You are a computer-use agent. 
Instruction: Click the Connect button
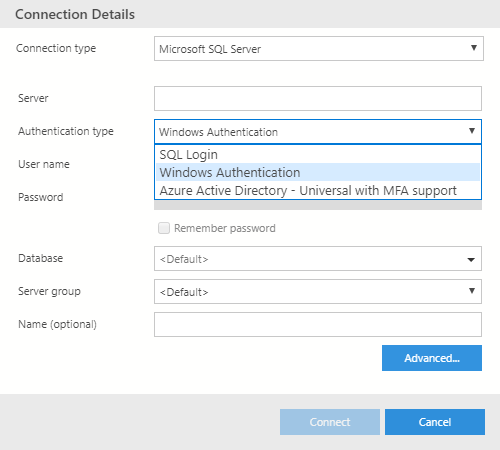(330, 422)
